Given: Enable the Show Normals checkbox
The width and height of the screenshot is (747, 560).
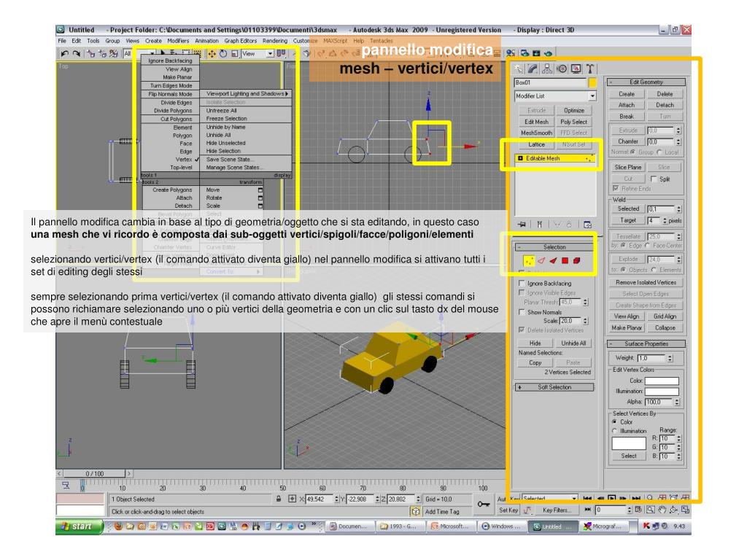Looking at the screenshot, I should 522,312.
